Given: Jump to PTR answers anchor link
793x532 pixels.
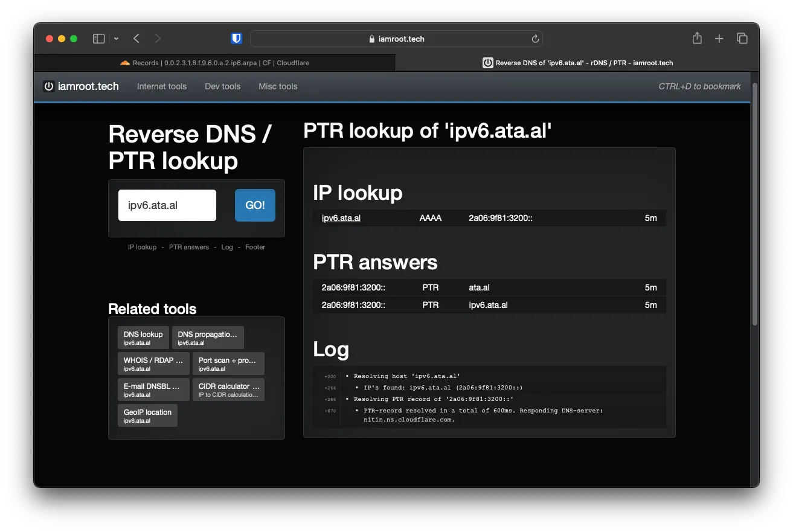Looking at the screenshot, I should 188,247.
